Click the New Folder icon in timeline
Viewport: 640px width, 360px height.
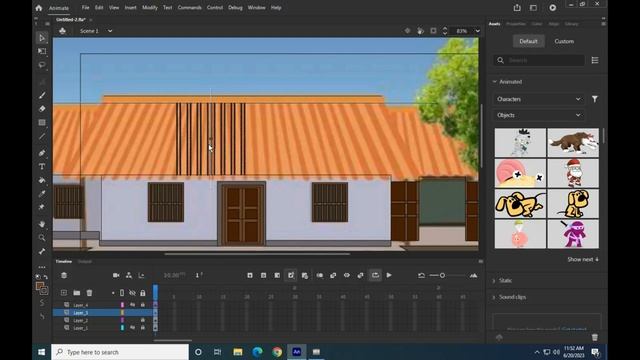coord(77,293)
